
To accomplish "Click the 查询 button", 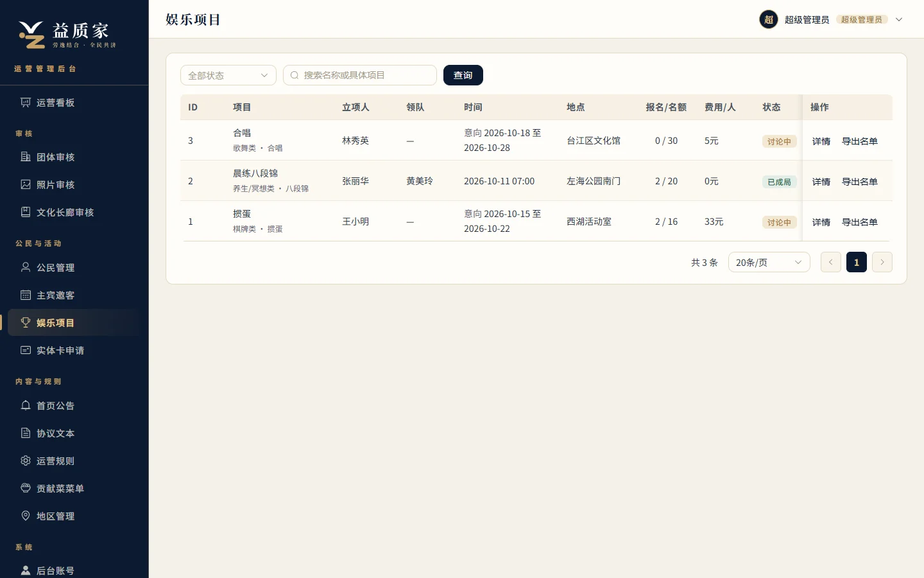I will pyautogui.click(x=463, y=75).
